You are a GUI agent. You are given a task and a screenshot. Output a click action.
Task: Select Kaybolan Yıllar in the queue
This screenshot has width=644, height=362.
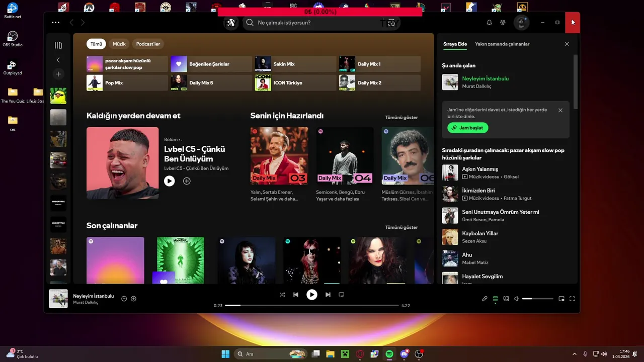tap(505, 237)
